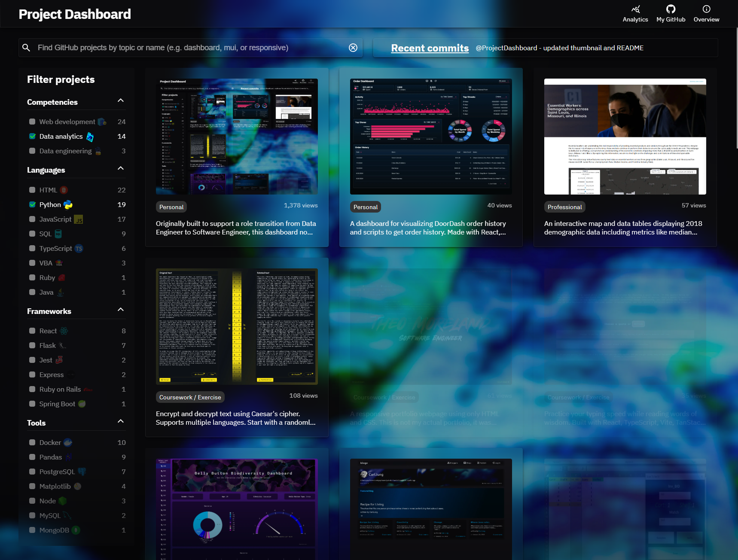
Task: Uncheck the Data analytics filter
Action: (32, 136)
